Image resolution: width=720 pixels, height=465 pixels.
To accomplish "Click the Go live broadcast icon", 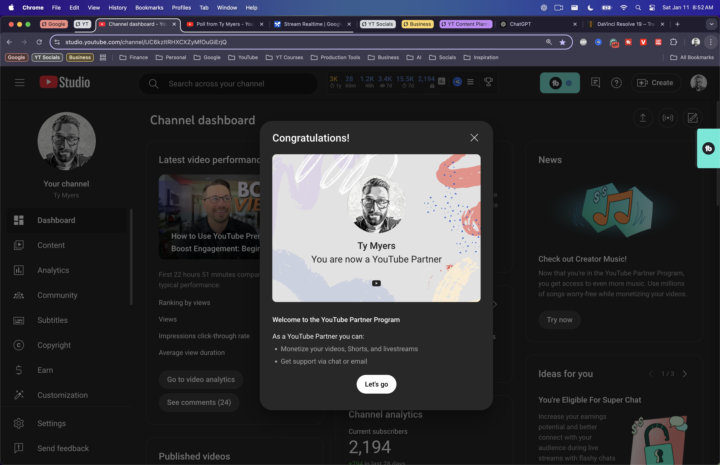I will pos(668,118).
